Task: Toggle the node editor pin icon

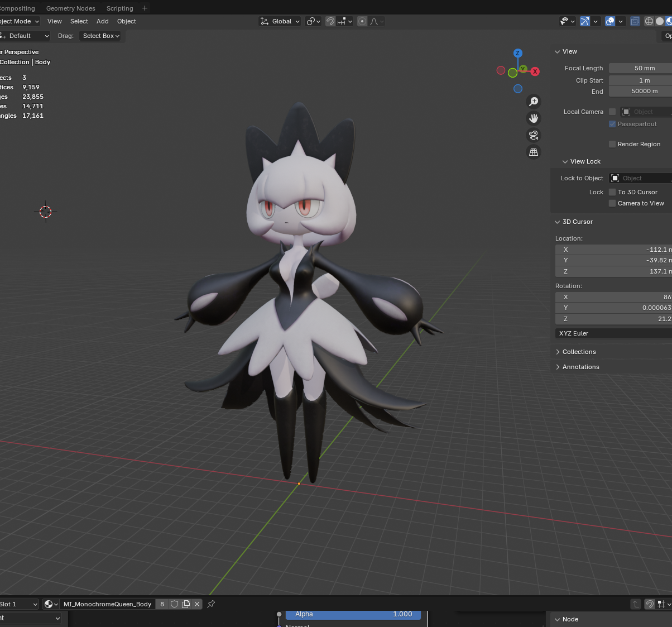Action: (x=211, y=604)
